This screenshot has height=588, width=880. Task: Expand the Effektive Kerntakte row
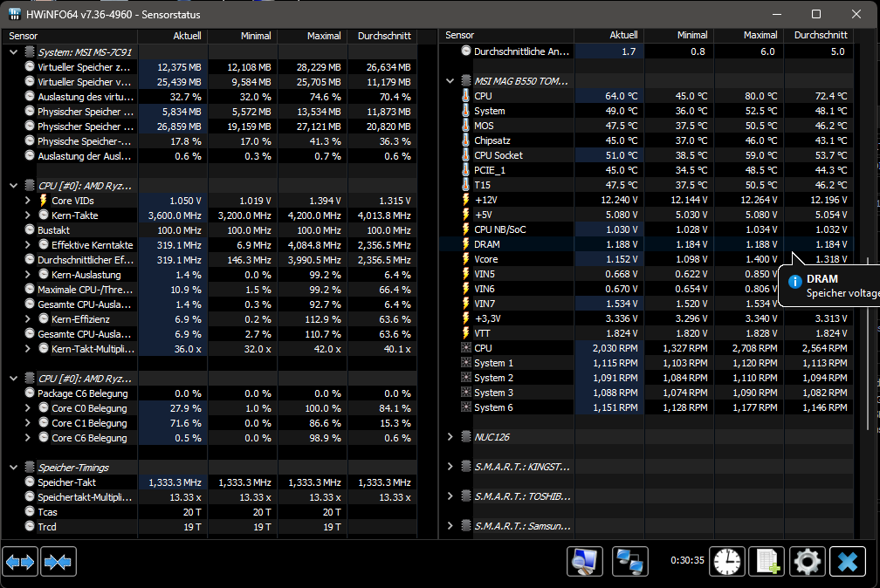(28, 244)
